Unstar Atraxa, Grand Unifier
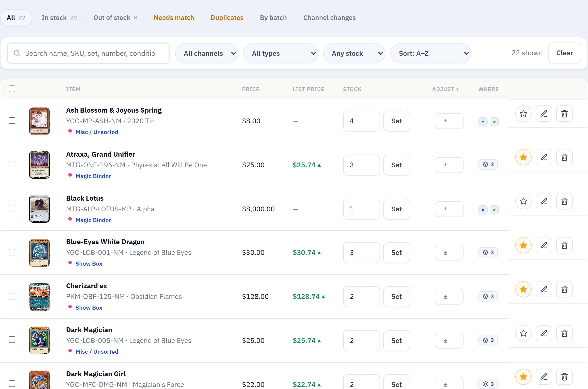The width and height of the screenshot is (588, 389). pyautogui.click(x=523, y=157)
